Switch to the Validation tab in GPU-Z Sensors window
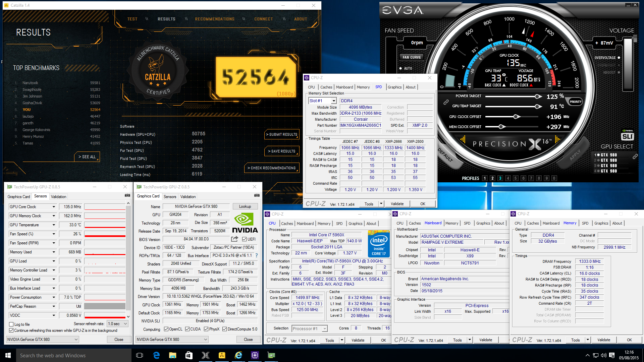Viewport: 644px width, 362px height. (59, 197)
